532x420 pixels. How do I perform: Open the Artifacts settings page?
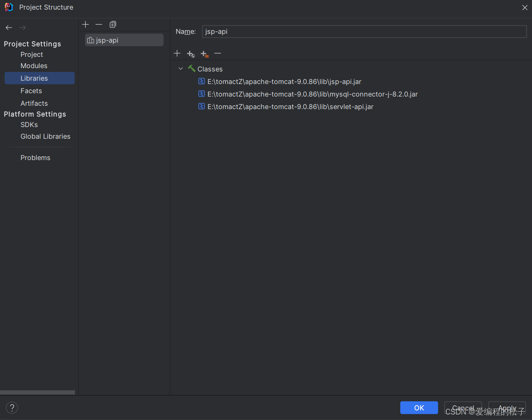click(34, 103)
